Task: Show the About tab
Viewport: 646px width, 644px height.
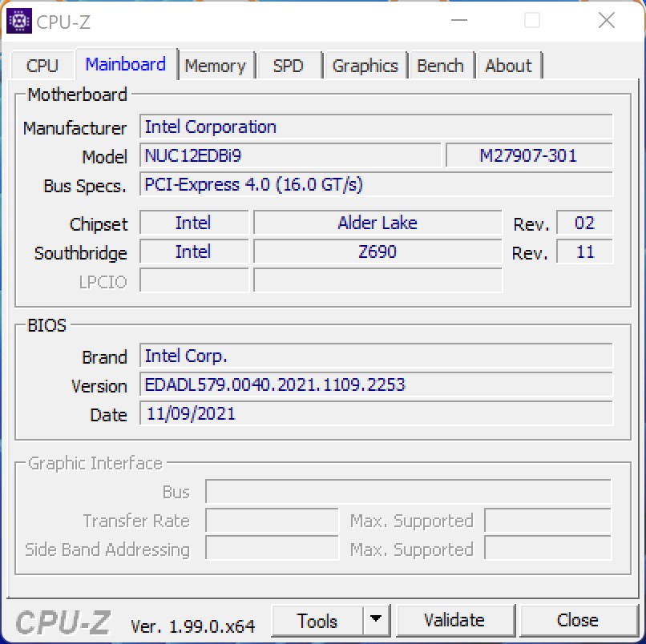Action: [x=508, y=66]
